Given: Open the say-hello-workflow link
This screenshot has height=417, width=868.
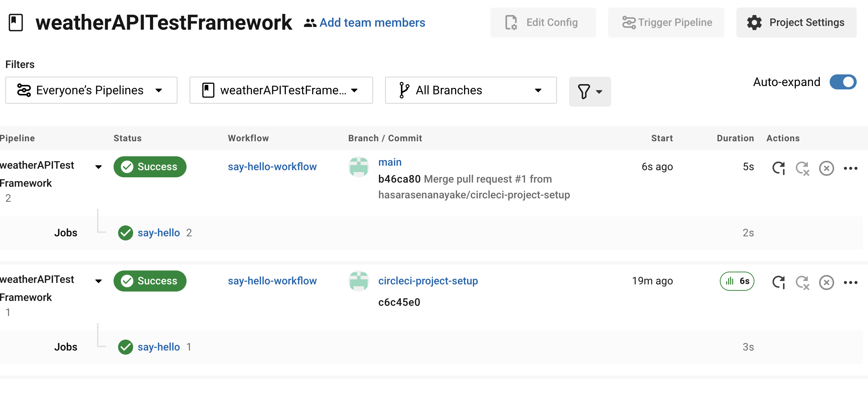Looking at the screenshot, I should pos(272,167).
